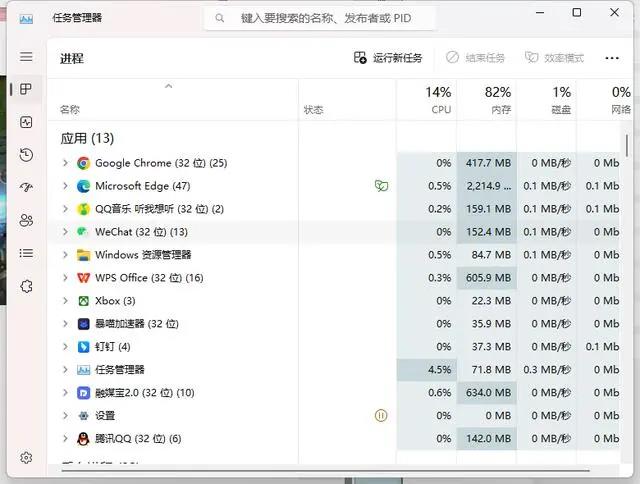Select the Processes sidebar icon

[26, 89]
